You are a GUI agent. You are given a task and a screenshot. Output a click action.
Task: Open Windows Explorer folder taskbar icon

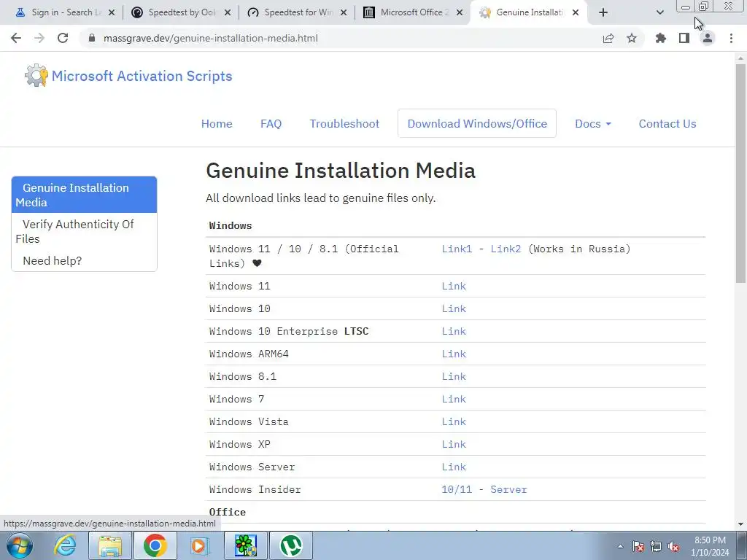tap(110, 545)
